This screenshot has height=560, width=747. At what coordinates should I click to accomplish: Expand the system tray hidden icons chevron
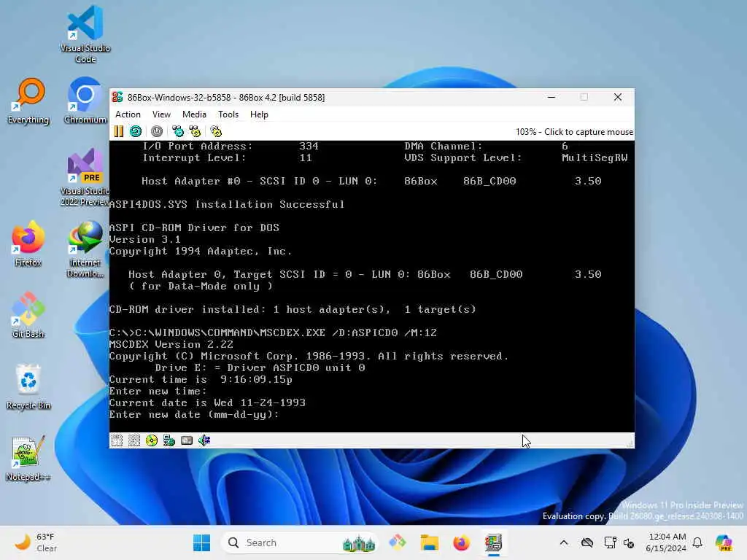coord(564,542)
